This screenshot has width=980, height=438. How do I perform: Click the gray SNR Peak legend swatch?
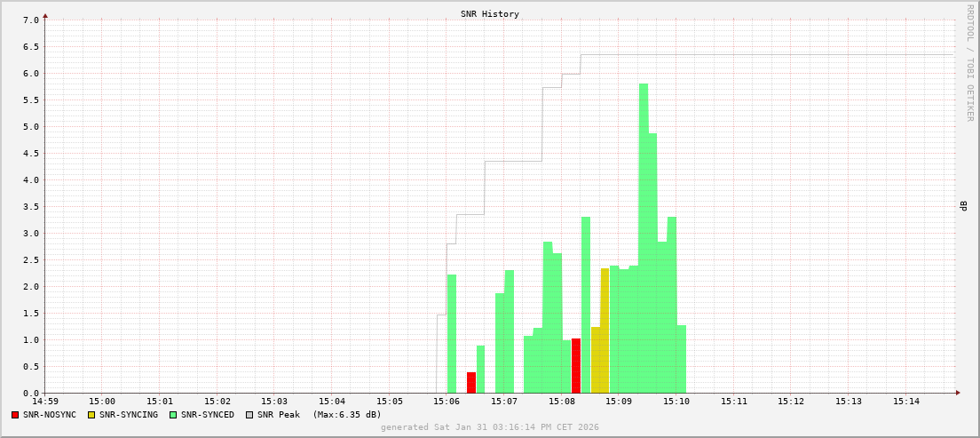(x=249, y=415)
